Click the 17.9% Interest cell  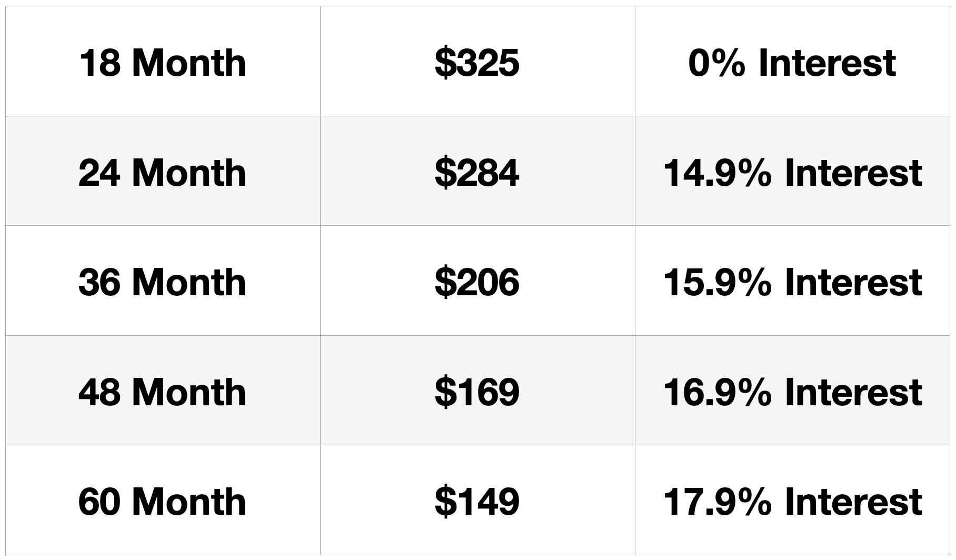[x=792, y=501]
